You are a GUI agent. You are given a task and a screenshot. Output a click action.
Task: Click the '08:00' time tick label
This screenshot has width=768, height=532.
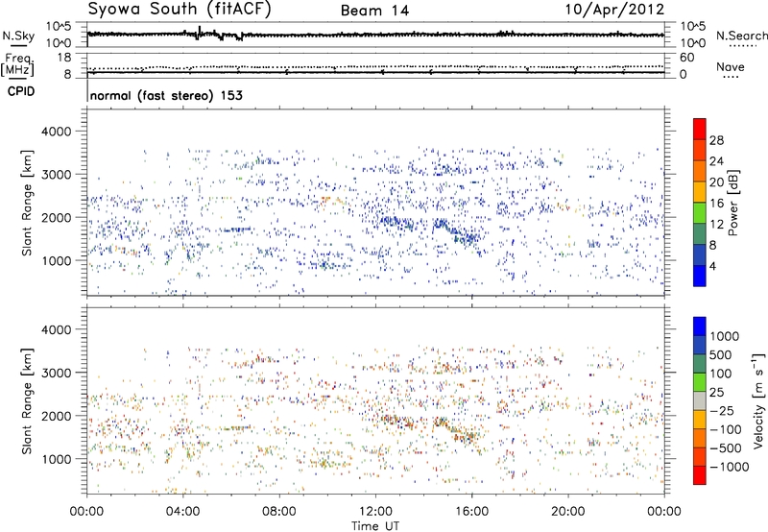tap(278, 512)
